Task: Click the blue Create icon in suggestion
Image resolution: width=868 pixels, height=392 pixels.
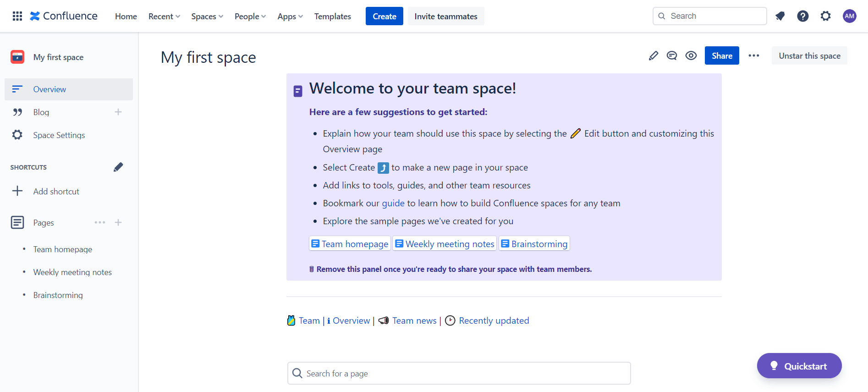Action: 383,168
